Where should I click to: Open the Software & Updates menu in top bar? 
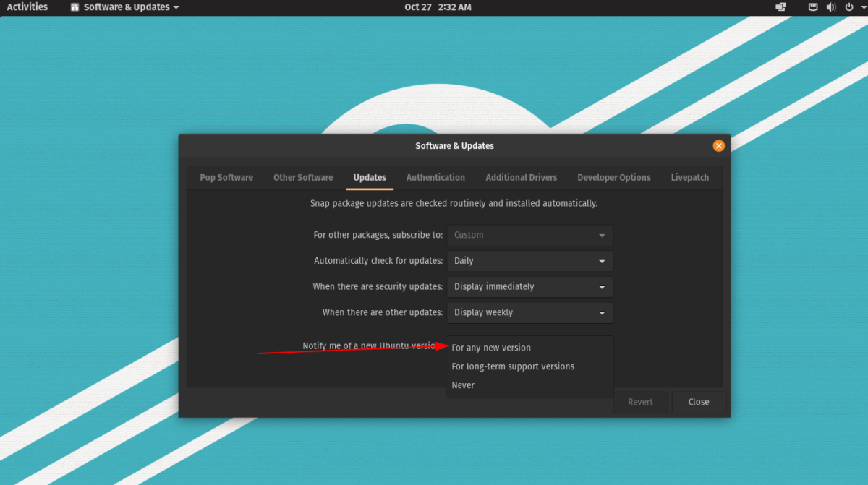pos(123,7)
